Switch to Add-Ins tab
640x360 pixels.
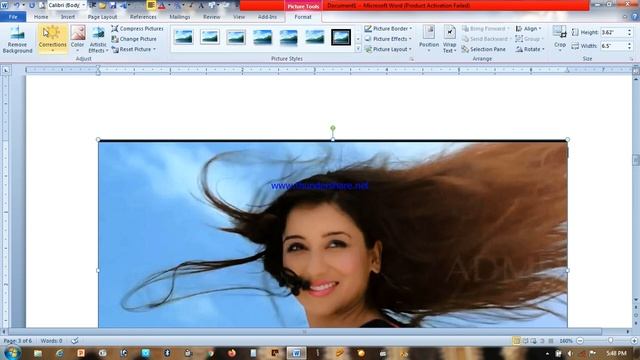267,17
